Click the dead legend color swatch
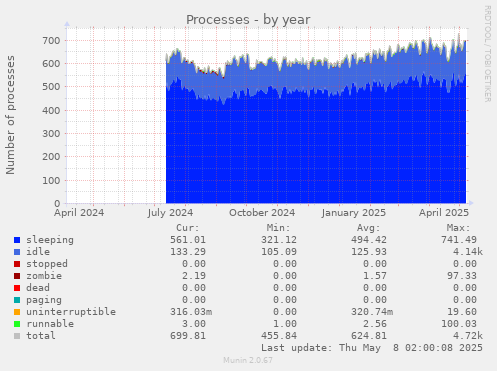497x371 pixels. 17,288
